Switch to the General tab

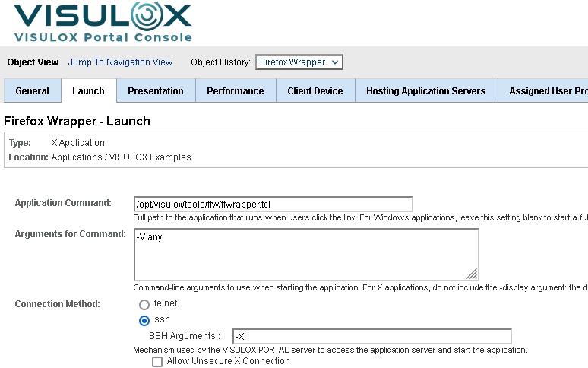click(33, 91)
